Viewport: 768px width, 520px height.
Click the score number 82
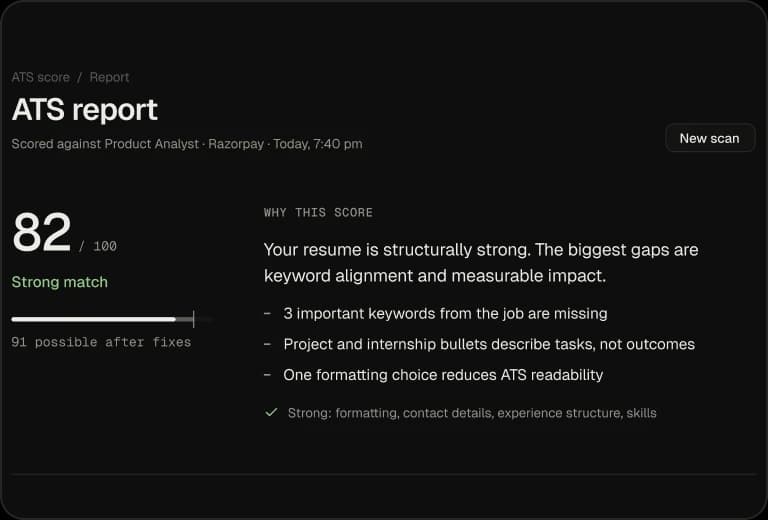(x=42, y=232)
